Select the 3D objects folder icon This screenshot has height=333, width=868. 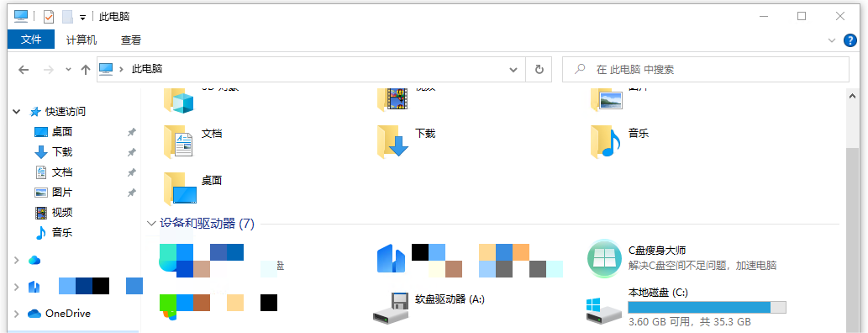(x=179, y=100)
